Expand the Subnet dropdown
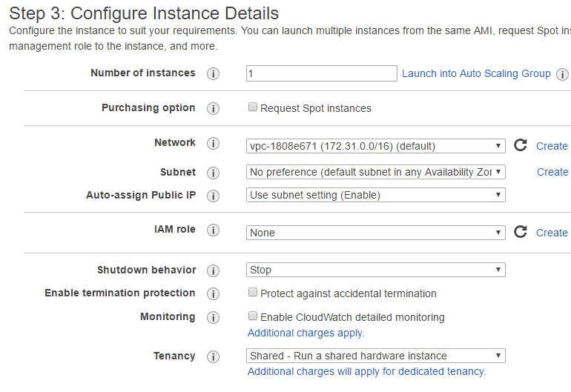The image size is (571, 392). click(375, 172)
